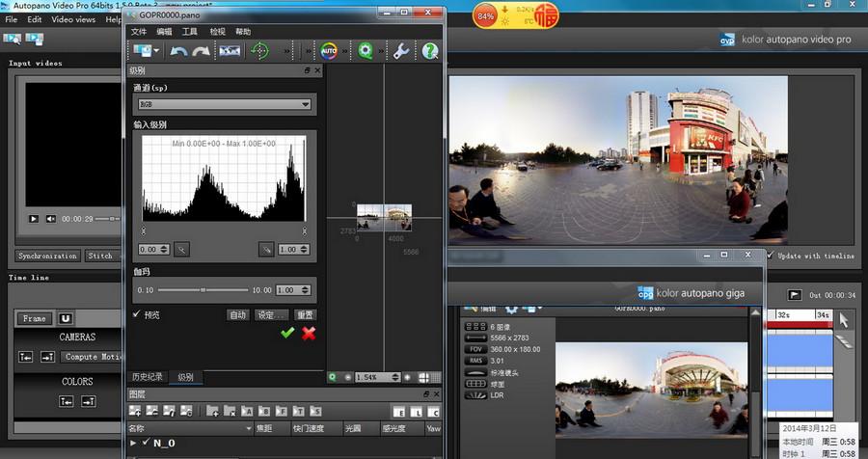
Task: Toggle the U button next to Frame
Action: tap(66, 318)
